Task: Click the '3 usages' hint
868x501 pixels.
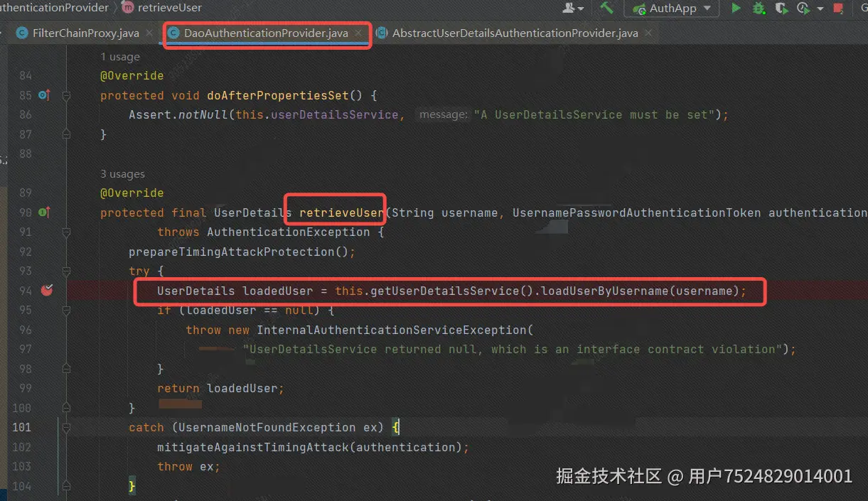Action: point(123,174)
